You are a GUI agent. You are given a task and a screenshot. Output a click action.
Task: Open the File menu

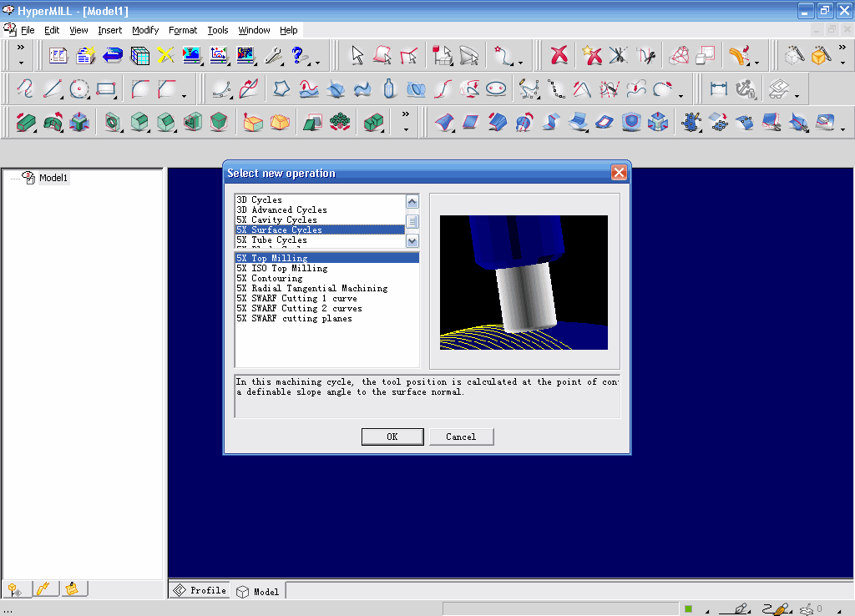28,30
